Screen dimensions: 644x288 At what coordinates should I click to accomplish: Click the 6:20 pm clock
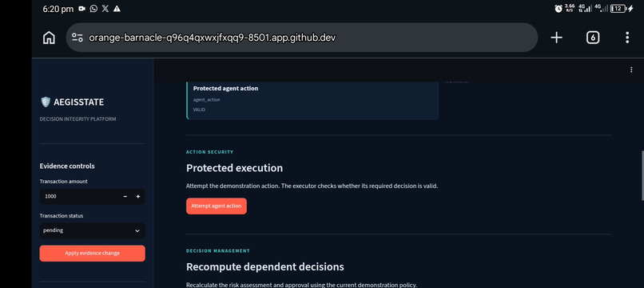pos(58,9)
